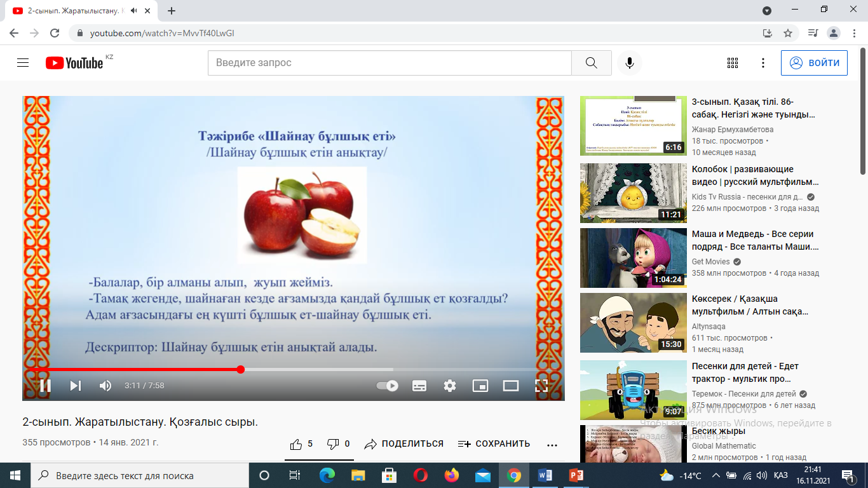Focus the YouTube search field

click(390, 63)
